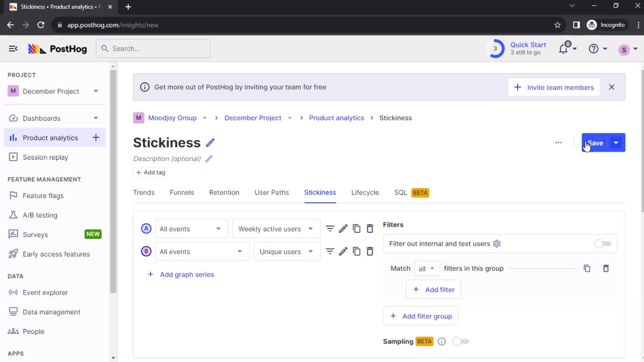644x362 pixels.
Task: Click plus next to Product analytics
Action: pos(96,137)
